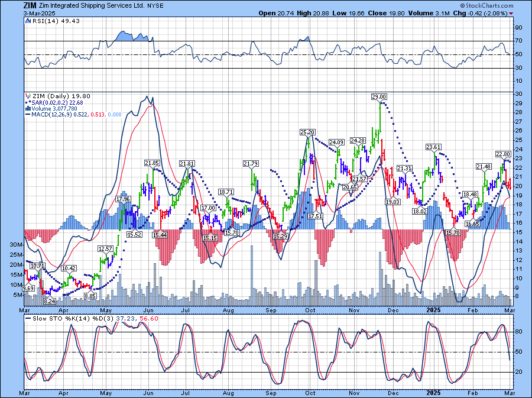532x398 pixels.
Task: Click the Volume bars legend icon
Action: (27, 109)
